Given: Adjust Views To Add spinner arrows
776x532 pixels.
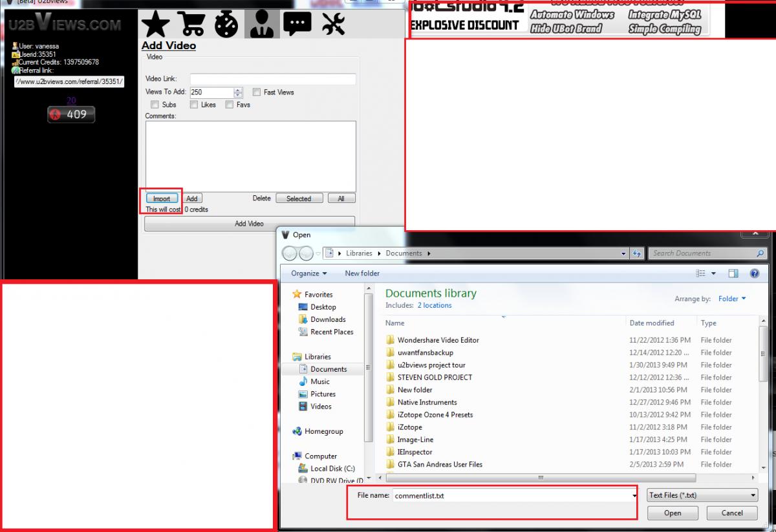Looking at the screenshot, I should point(238,92).
